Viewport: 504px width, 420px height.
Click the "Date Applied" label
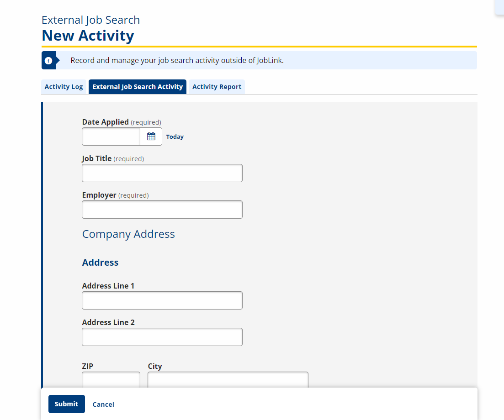click(106, 122)
